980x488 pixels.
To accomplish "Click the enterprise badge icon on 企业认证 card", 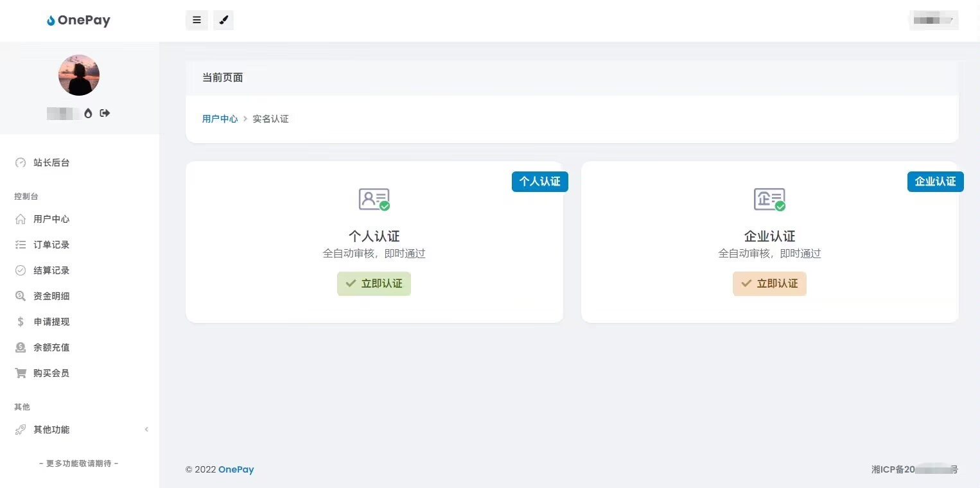I will 769,199.
